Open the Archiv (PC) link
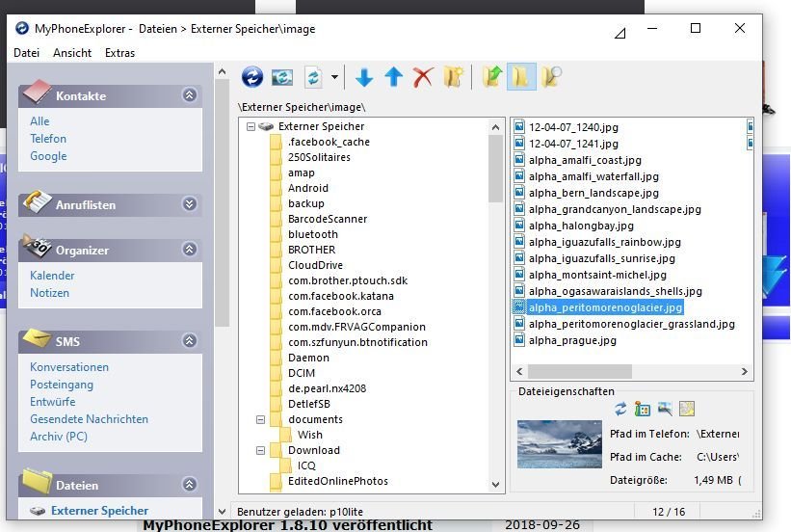791x532 pixels. pyautogui.click(x=59, y=436)
